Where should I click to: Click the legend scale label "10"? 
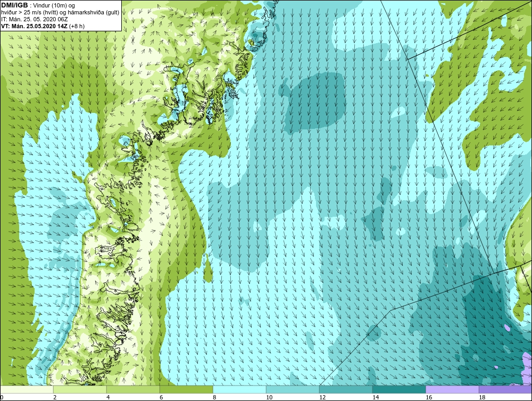(x=269, y=397)
